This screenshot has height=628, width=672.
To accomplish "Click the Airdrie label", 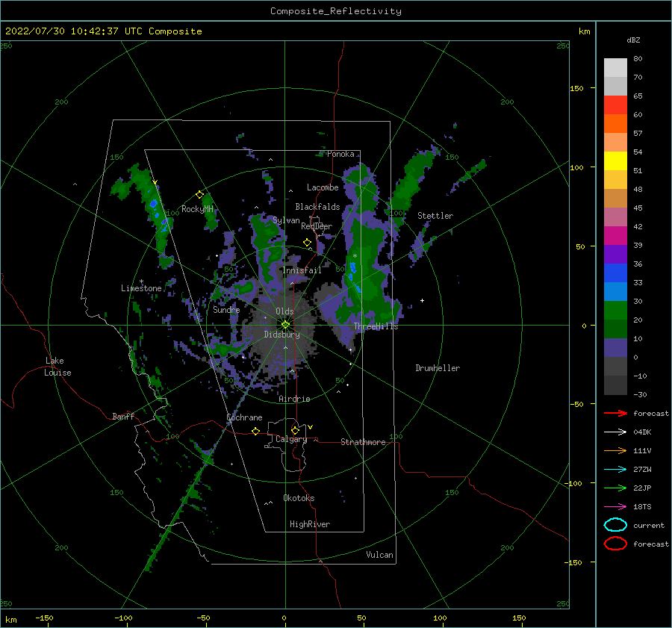I will point(294,399).
